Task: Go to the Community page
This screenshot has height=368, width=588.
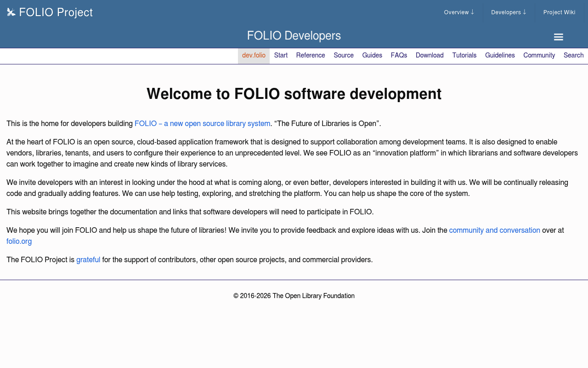Action: 539,56
